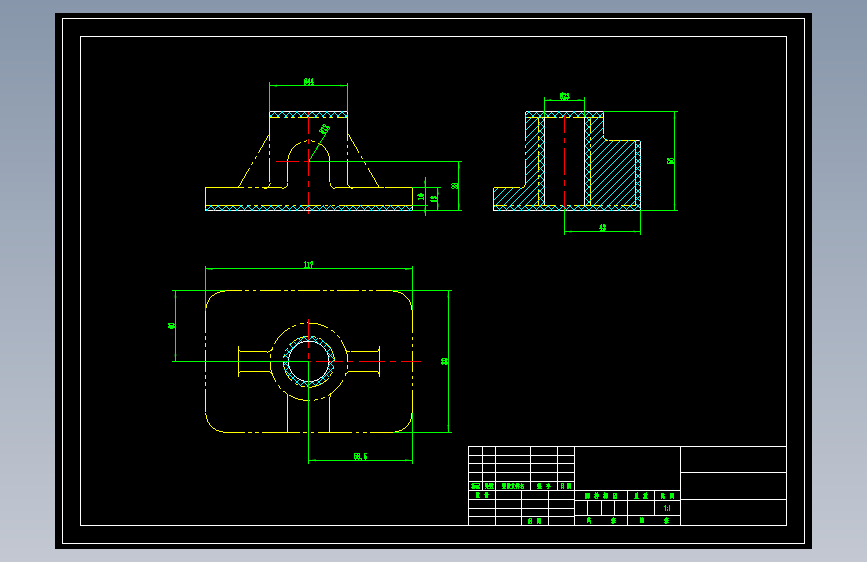The image size is (867, 562).
Task: Pick the tall vertical dimension right of section view
Action: (670, 161)
